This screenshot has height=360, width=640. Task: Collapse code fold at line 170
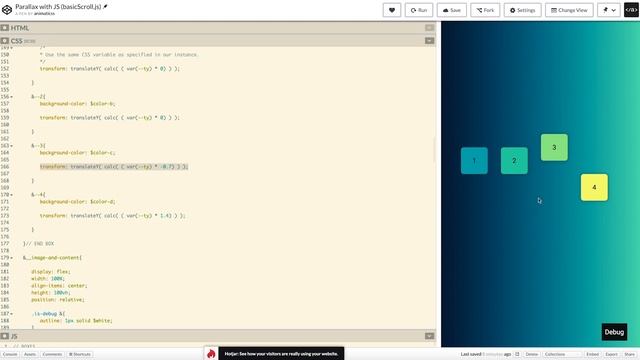pos(11,195)
